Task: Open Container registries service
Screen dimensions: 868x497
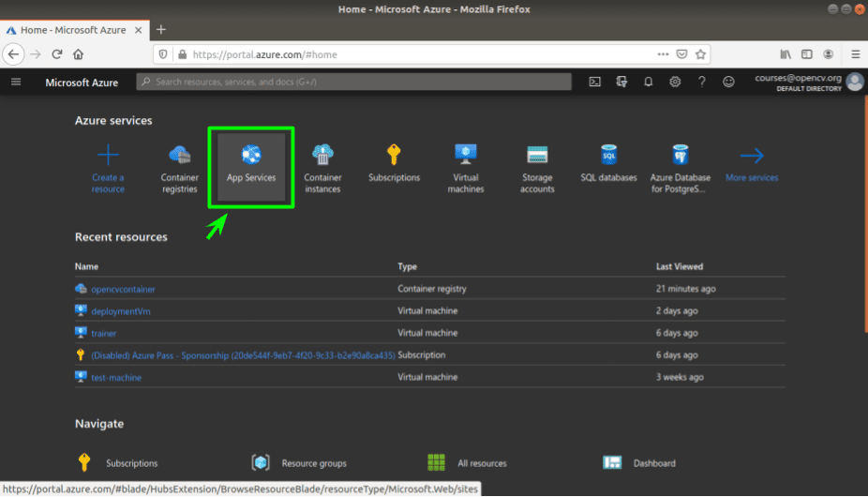Action: [x=179, y=167]
